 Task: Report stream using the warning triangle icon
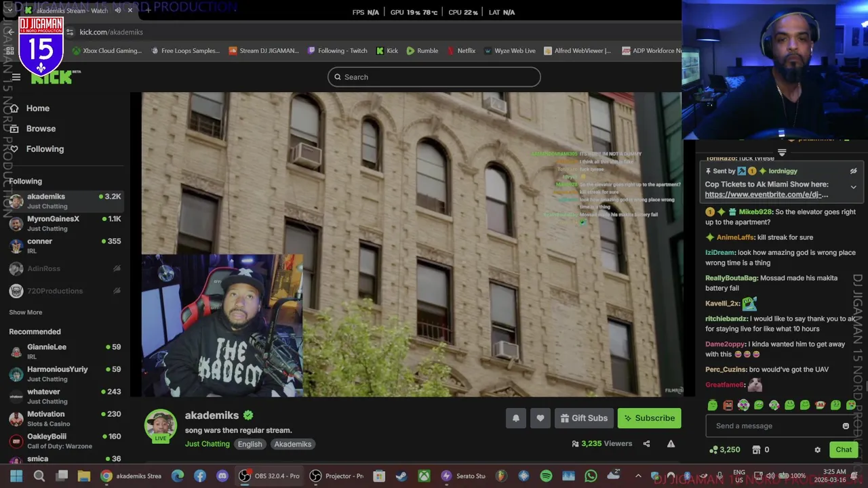click(671, 444)
